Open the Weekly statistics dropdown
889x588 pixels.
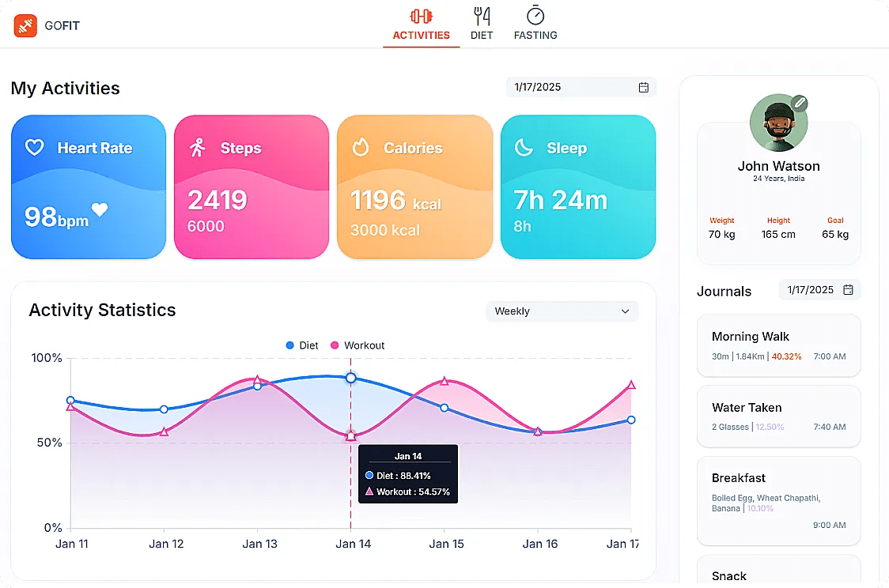[x=562, y=311]
